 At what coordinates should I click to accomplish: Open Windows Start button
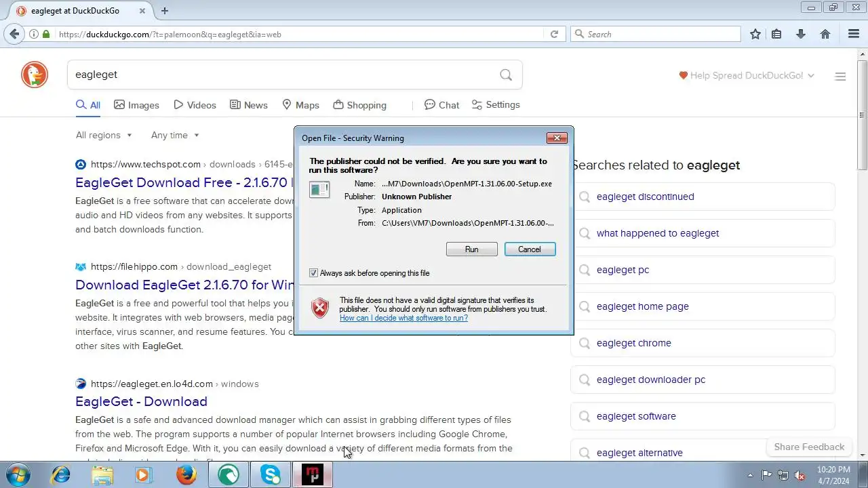18,474
